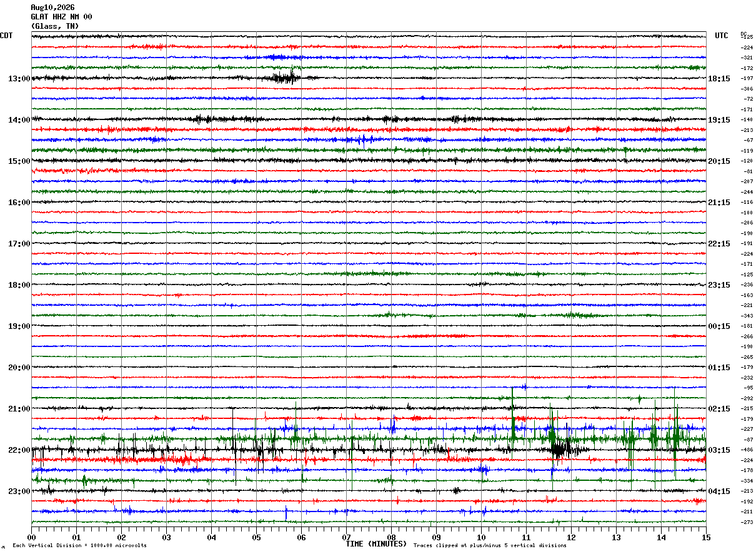Click the 13:00 CDT time label
Viewport: 756px width, 554px height.
coord(19,79)
